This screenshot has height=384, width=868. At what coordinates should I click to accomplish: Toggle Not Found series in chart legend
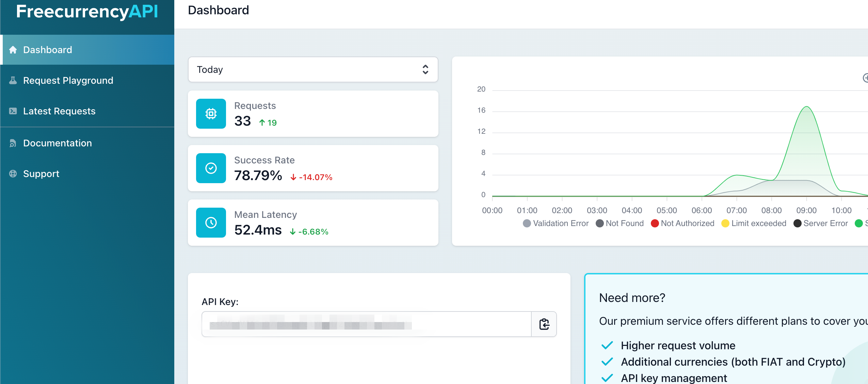620,223
